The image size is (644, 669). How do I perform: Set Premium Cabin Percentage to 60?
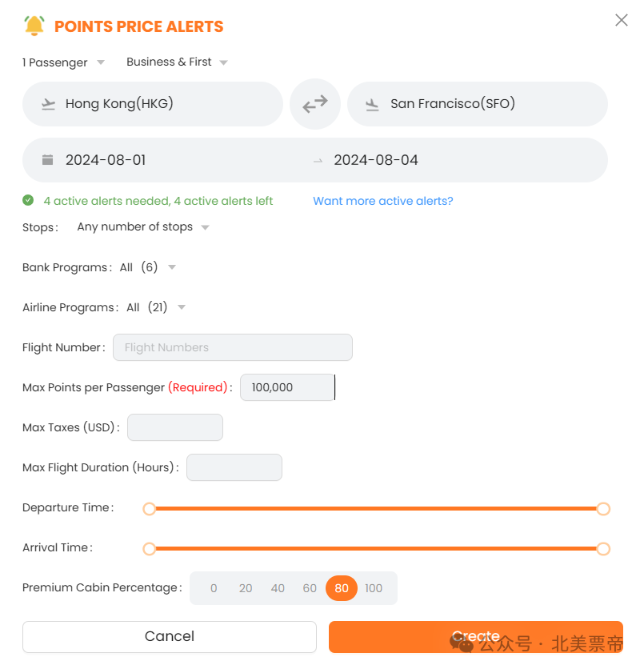310,588
